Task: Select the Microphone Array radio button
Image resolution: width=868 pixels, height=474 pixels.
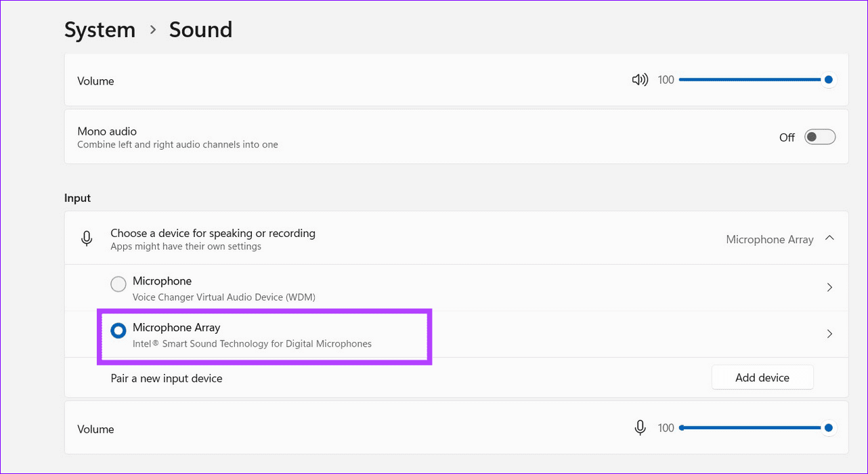Action: click(x=118, y=330)
